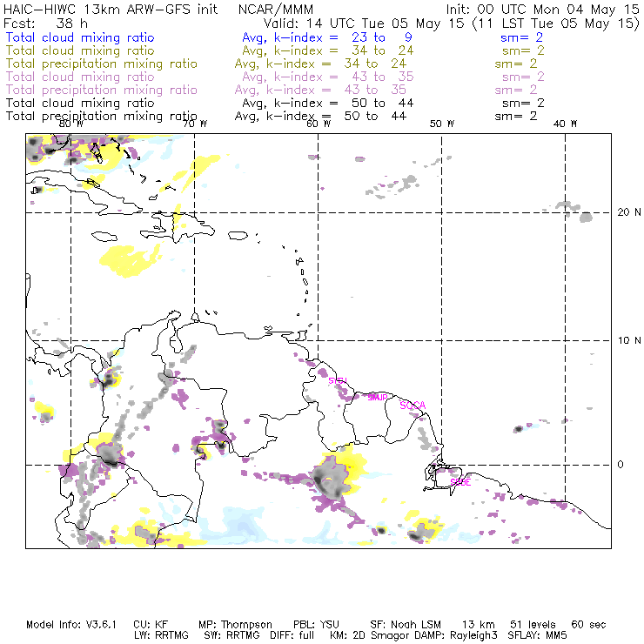Click the 'DIFF: full' footer entry
Screen dimensions: 644x644
[292, 635]
